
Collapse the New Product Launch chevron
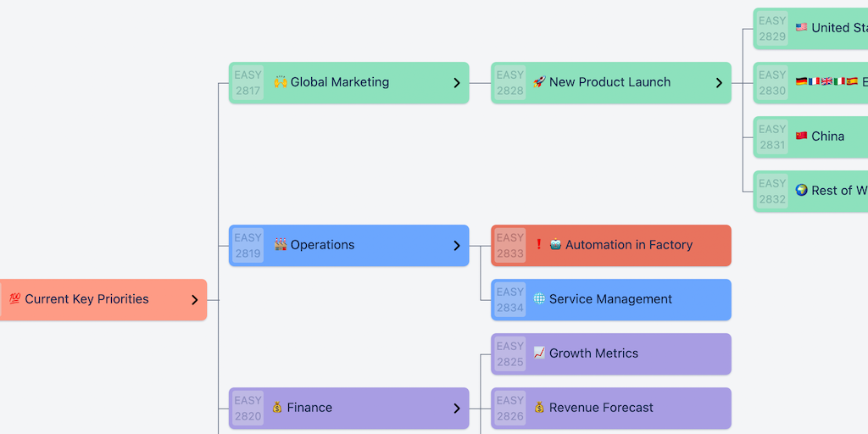tap(719, 83)
